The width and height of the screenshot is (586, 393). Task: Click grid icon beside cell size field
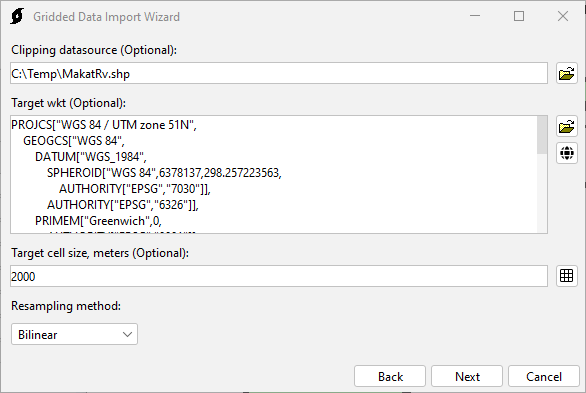click(x=567, y=276)
